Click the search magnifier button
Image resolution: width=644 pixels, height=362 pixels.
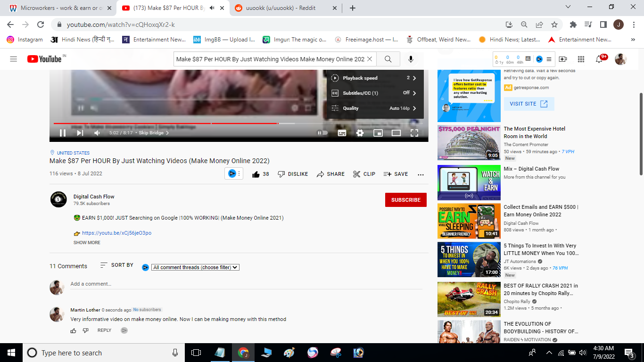coord(388,59)
